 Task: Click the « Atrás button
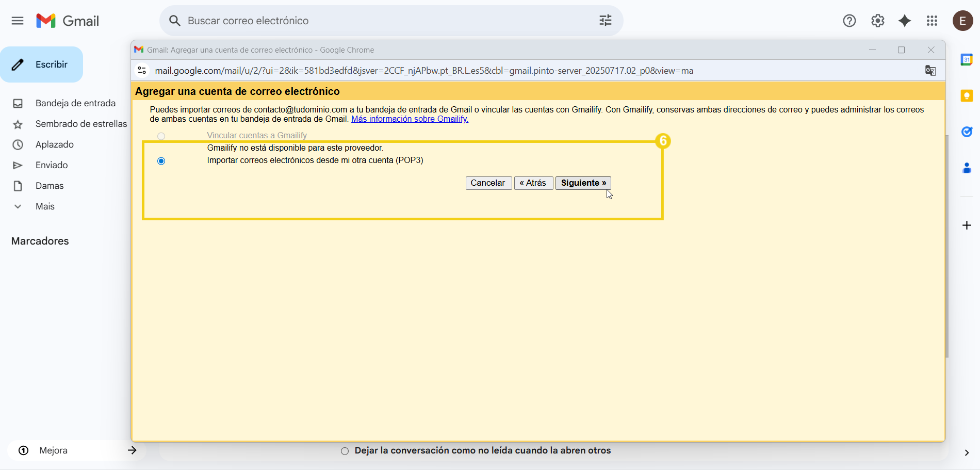pos(533,183)
